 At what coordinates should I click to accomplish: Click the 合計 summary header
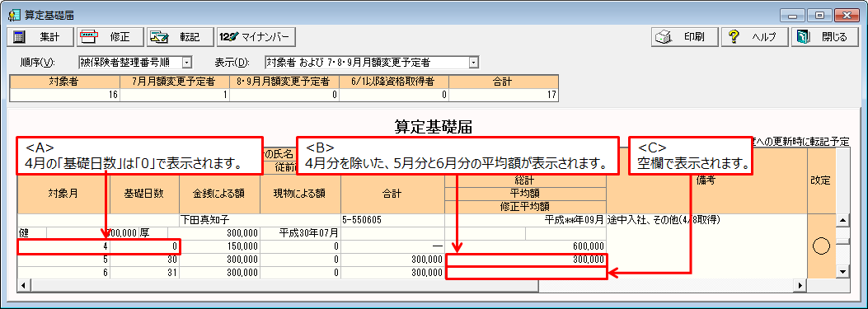click(503, 82)
